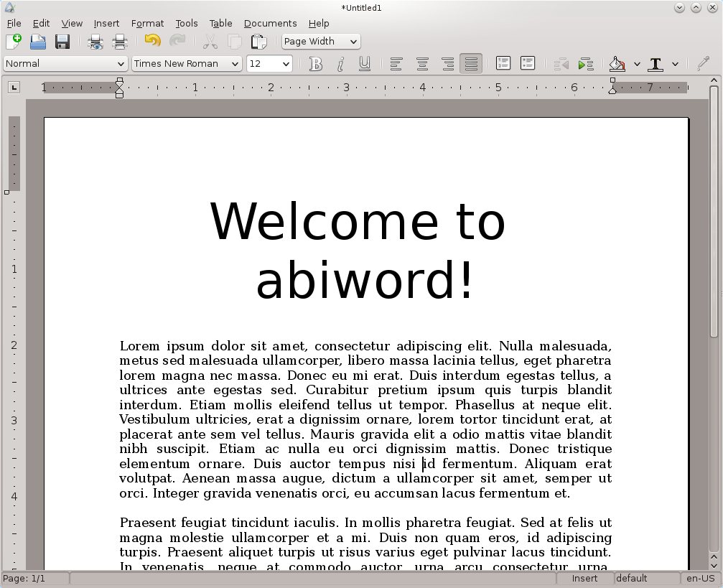Click the 'default' field in the status bar
This screenshot has width=723, height=588.
tap(647, 579)
